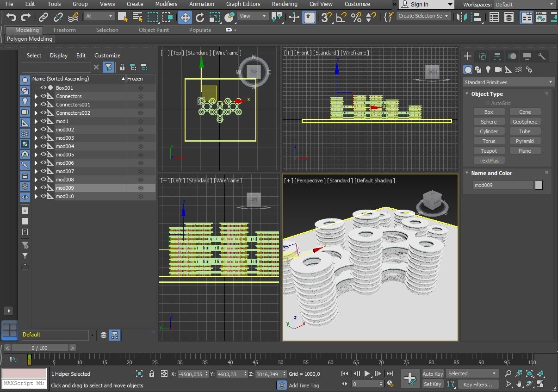Open the selection filter All dropdown
Screen dimensions: 558x392
click(99, 16)
